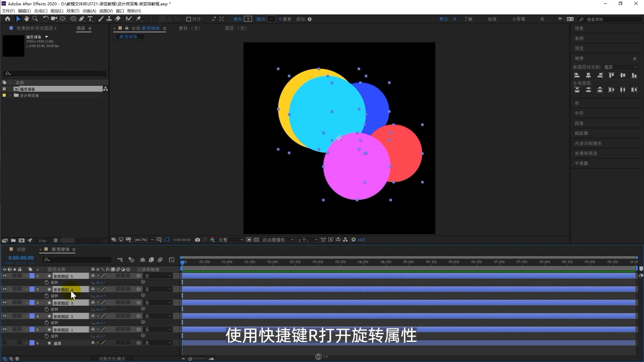Toggle Draft 3D in timeline header
Image resolution: width=644 pixels, height=362 pixels.
coord(131,260)
